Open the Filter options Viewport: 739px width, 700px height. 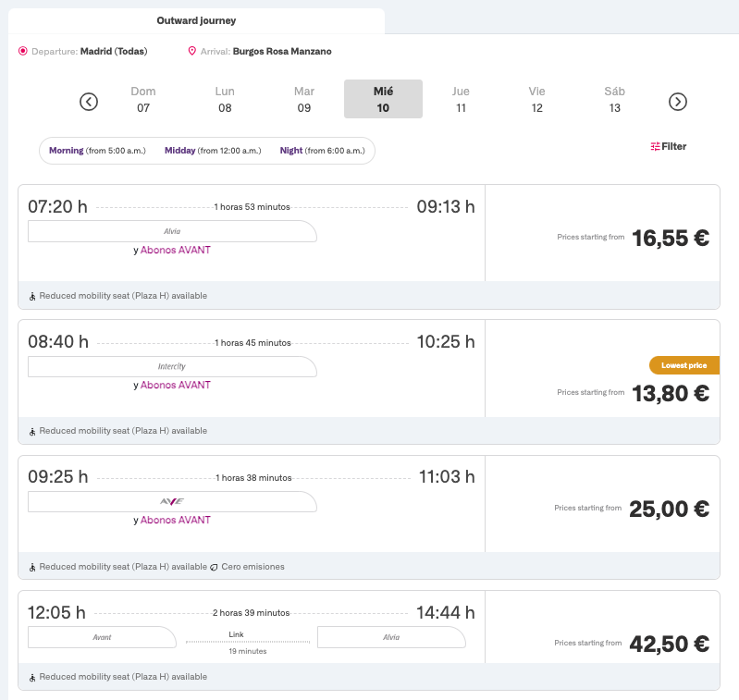coord(669,146)
